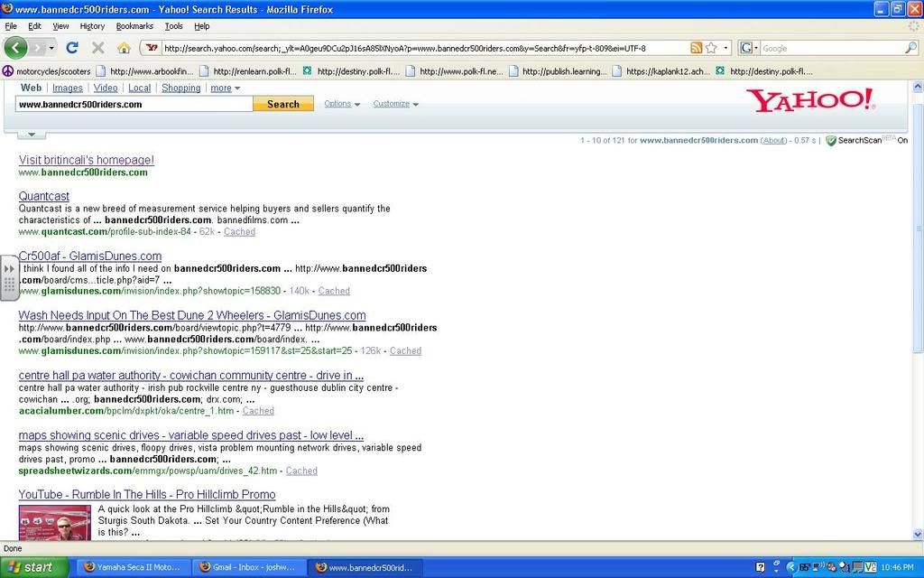
Task: Switch to Shopping search
Action: [x=180, y=88]
